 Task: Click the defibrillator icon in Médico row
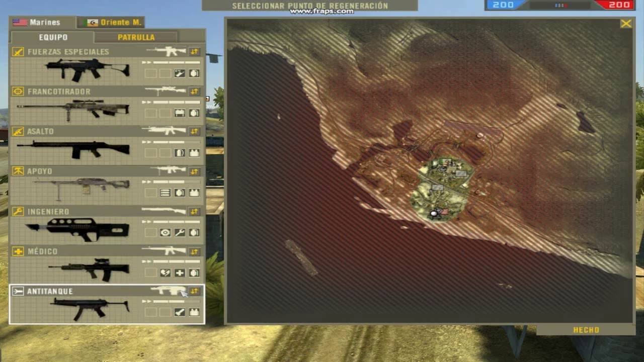point(165,273)
